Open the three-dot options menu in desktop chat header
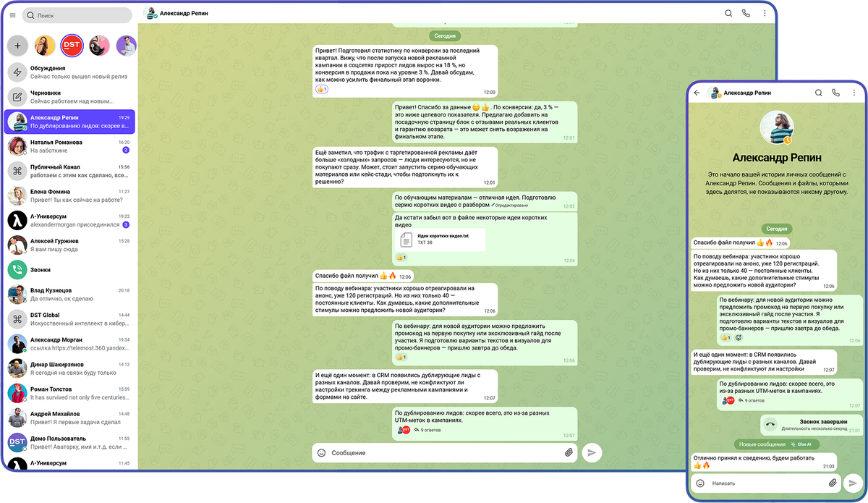The height and width of the screenshot is (503, 868). [x=765, y=13]
